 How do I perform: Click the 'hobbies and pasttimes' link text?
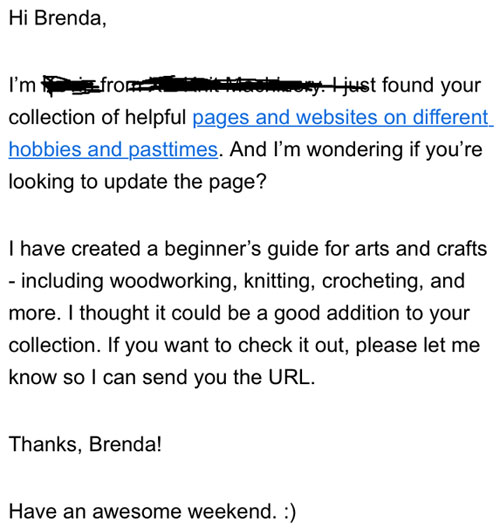click(113, 150)
